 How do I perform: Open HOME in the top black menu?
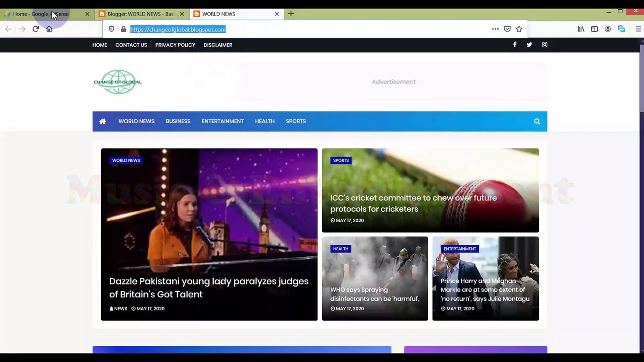click(100, 45)
